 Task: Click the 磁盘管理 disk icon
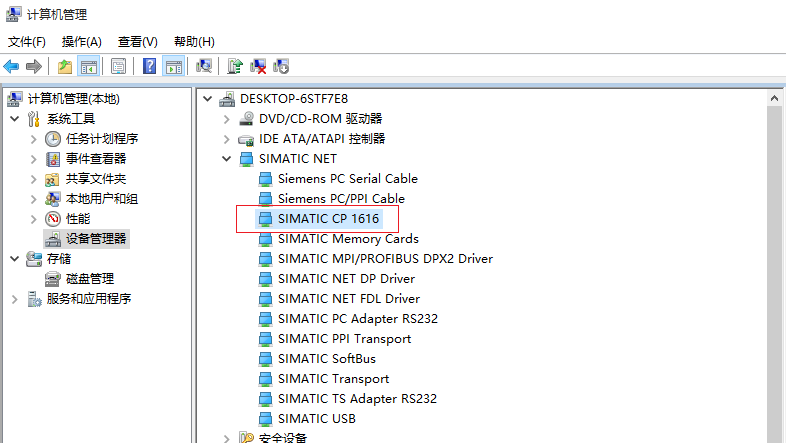point(53,279)
